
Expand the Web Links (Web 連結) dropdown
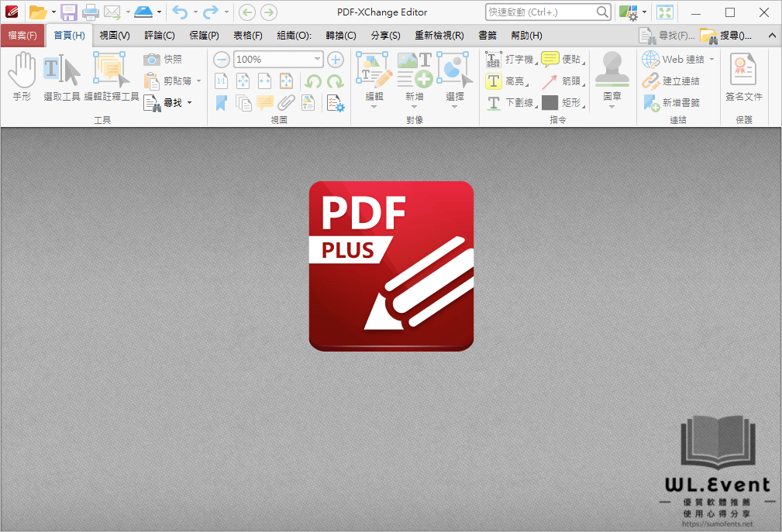click(711, 60)
